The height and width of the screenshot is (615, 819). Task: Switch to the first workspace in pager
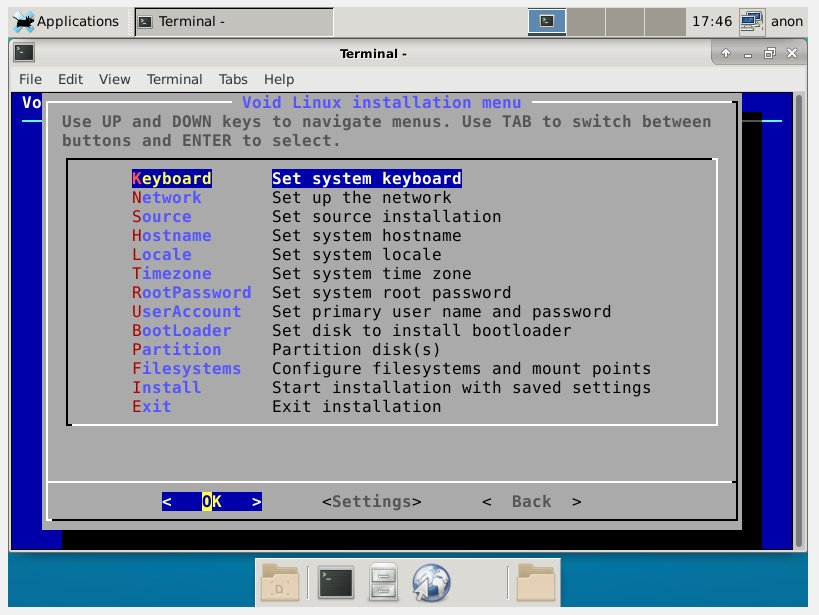(546, 21)
